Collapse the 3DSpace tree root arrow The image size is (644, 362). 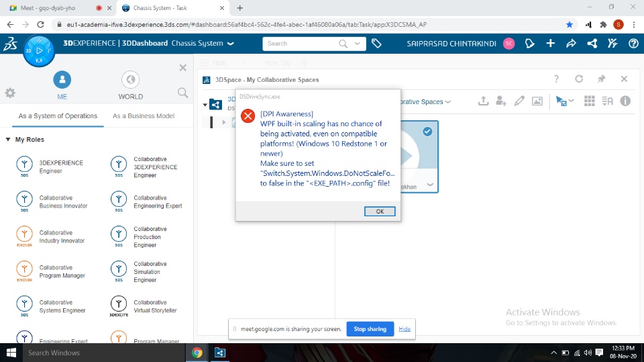tap(205, 105)
